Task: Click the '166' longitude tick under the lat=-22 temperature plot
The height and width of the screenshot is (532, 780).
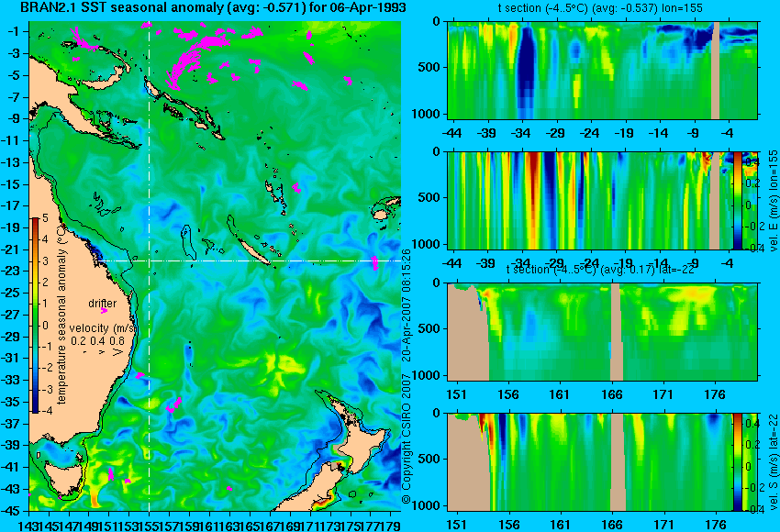Action: (611, 394)
